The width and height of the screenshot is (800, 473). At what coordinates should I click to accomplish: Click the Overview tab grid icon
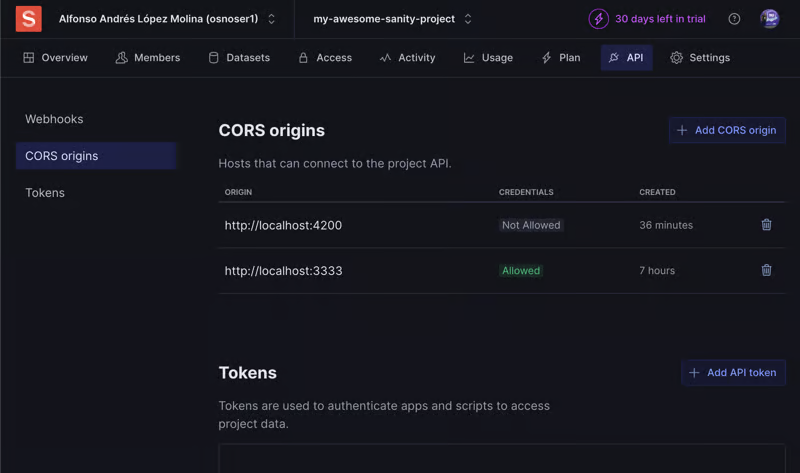29,58
